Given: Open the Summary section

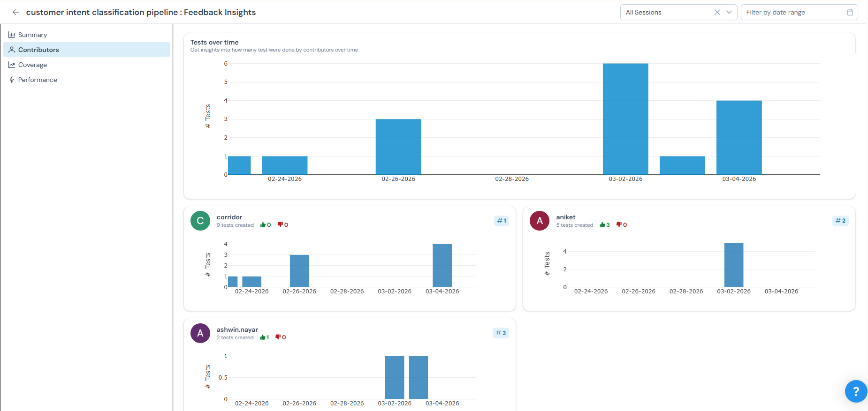Looking at the screenshot, I should pyautogui.click(x=32, y=35).
